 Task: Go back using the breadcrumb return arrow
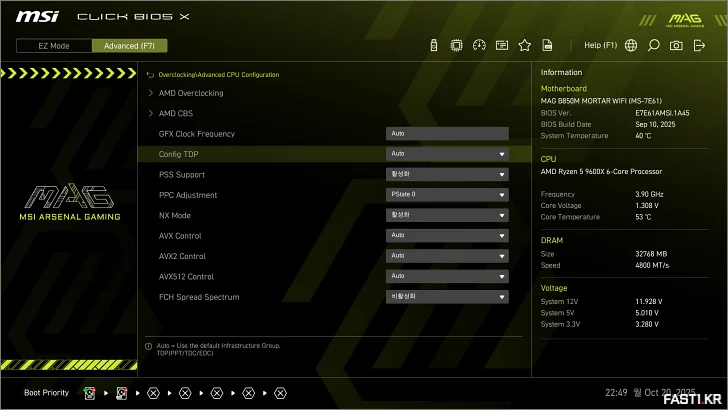coord(150,75)
